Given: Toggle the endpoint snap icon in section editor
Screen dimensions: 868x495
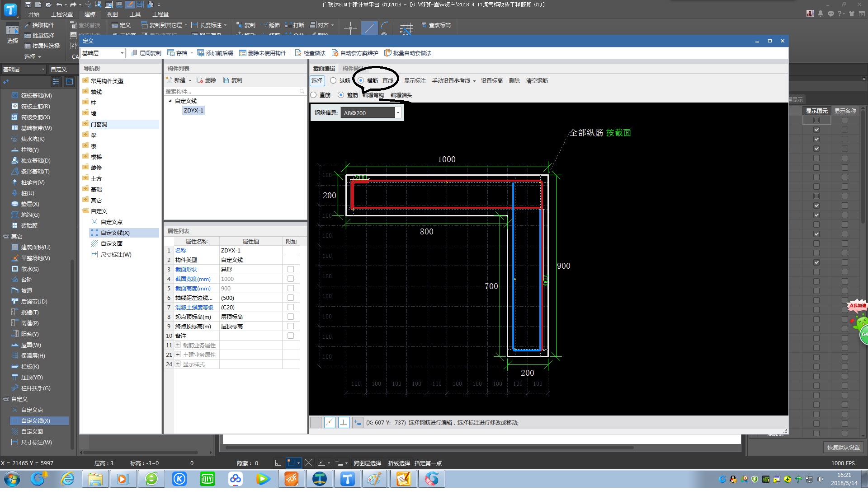Looking at the screenshot, I should click(330, 423).
